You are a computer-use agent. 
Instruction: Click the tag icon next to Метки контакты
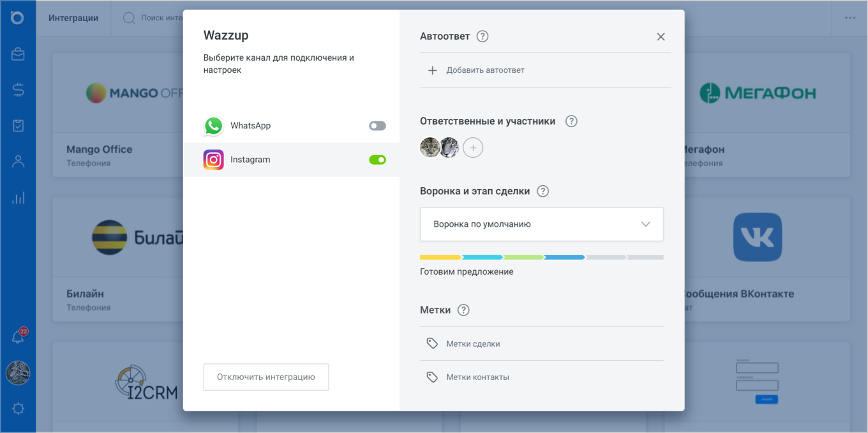432,377
